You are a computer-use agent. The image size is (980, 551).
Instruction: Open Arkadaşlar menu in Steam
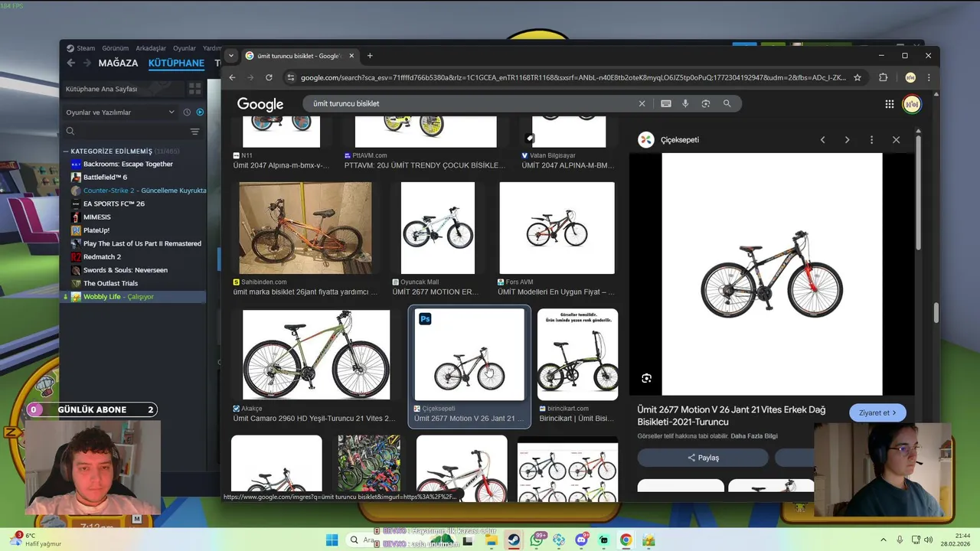[151, 48]
